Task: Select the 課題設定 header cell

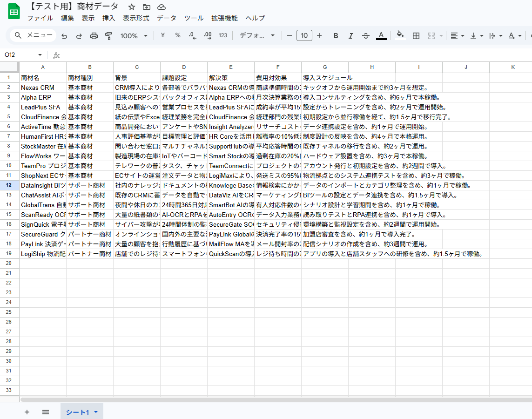Action: tap(183, 78)
